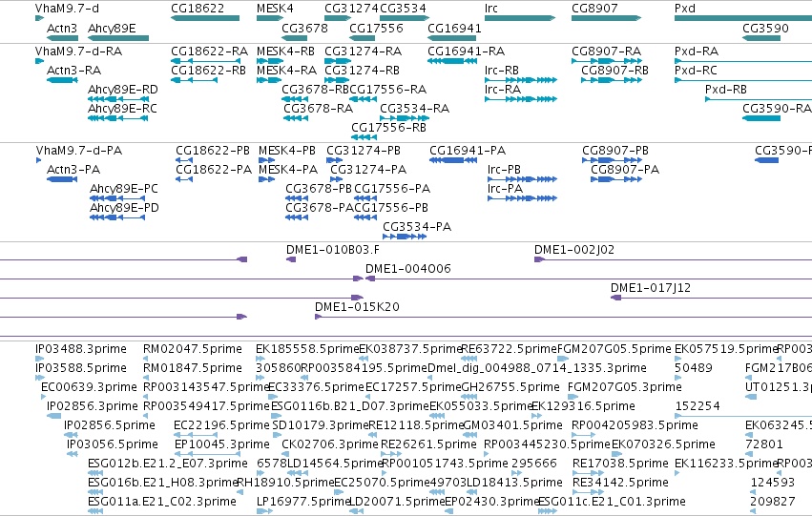Click protein label Actn3-PA

(73, 170)
